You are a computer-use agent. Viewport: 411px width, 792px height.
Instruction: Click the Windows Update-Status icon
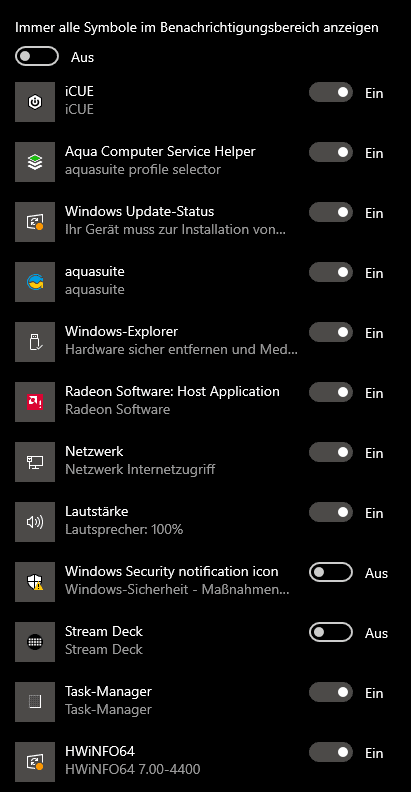[x=35, y=222]
